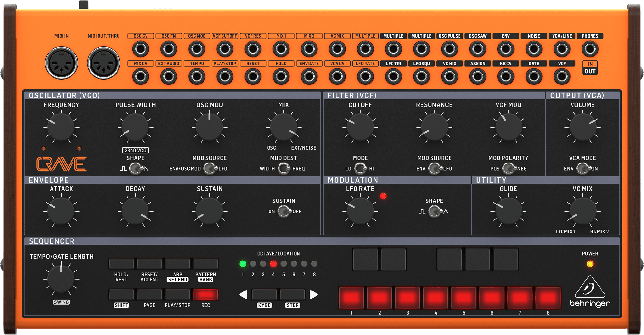Viewport: 644px width, 335px height.
Task: Click the NOISE output jack
Action: [534, 49]
